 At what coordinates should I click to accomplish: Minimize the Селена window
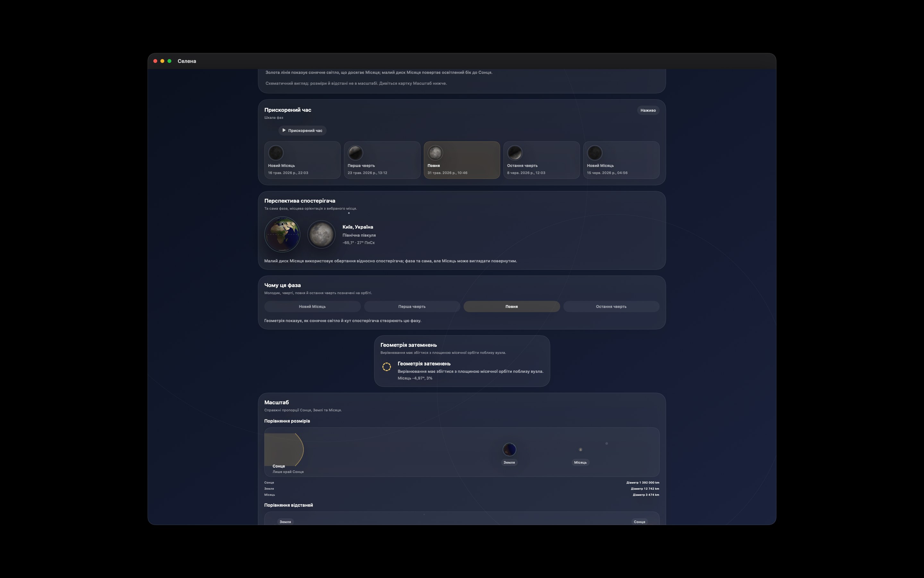162,61
